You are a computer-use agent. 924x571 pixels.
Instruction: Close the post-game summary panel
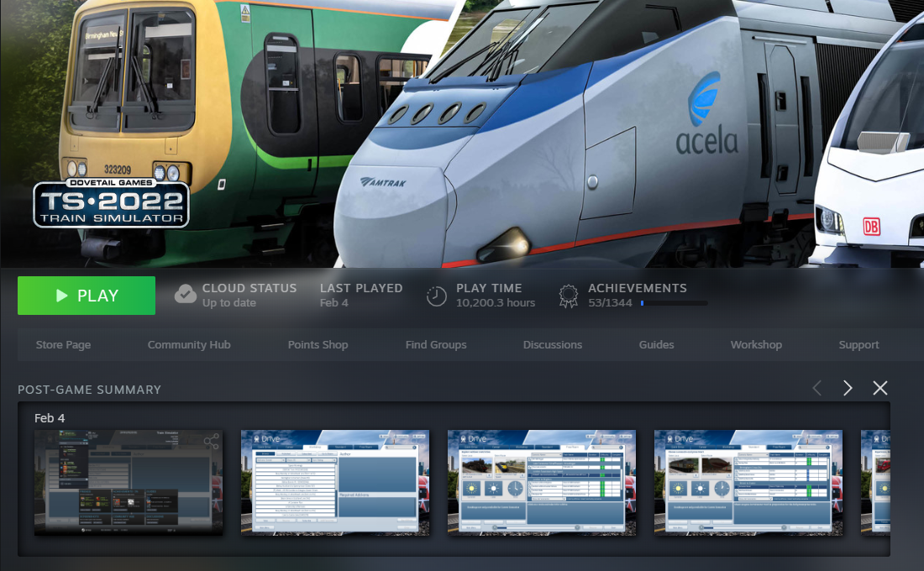click(x=879, y=388)
